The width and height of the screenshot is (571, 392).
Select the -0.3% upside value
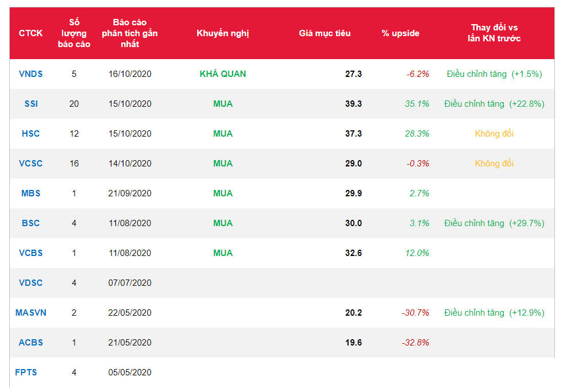click(418, 164)
